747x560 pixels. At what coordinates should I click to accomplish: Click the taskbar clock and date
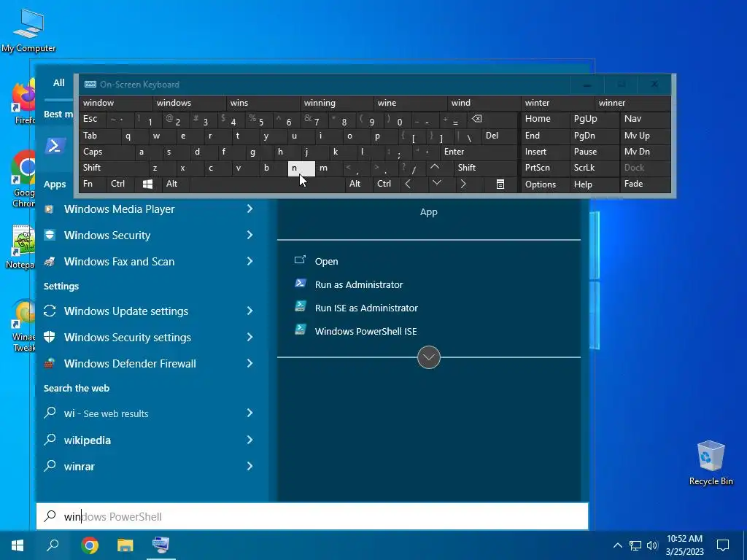(x=684, y=545)
